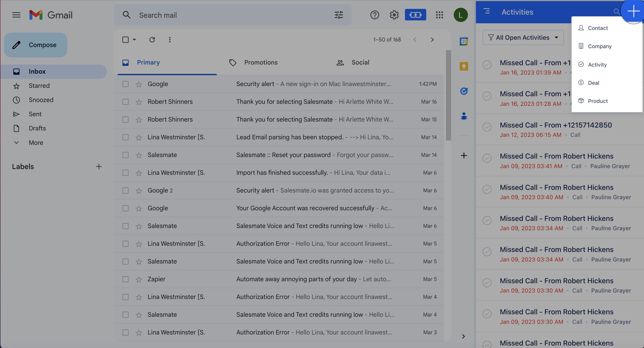
Task: Open the All Open Activities filter dropdown
Action: click(x=523, y=37)
